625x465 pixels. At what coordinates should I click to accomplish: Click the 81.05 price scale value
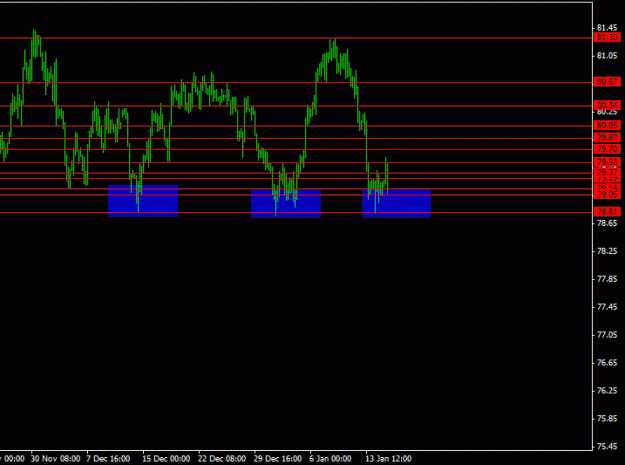[x=607, y=56]
